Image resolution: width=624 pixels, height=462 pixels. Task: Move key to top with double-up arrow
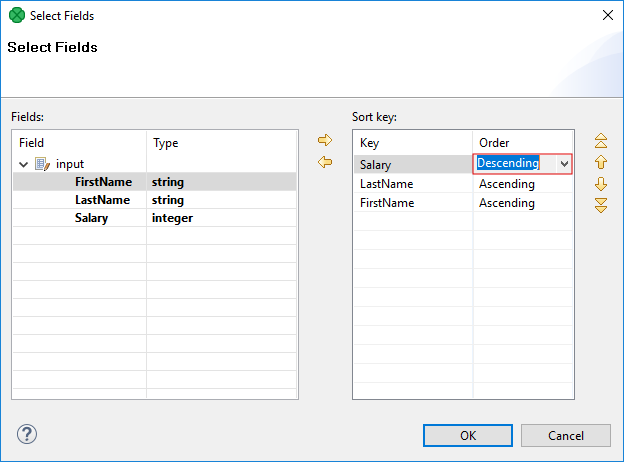601,140
